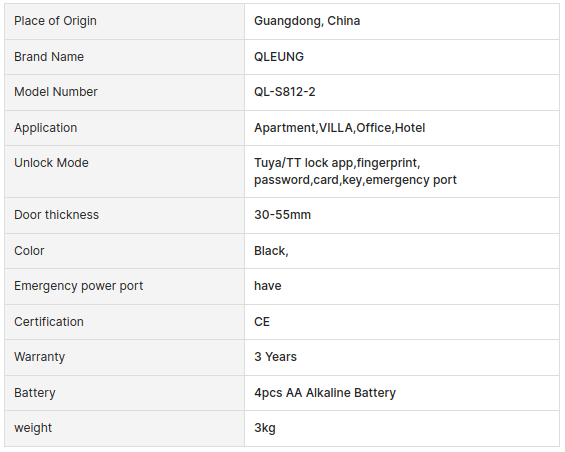Click the 3kg weight value
Image resolution: width=565 pixels, height=452 pixels.
(264, 428)
